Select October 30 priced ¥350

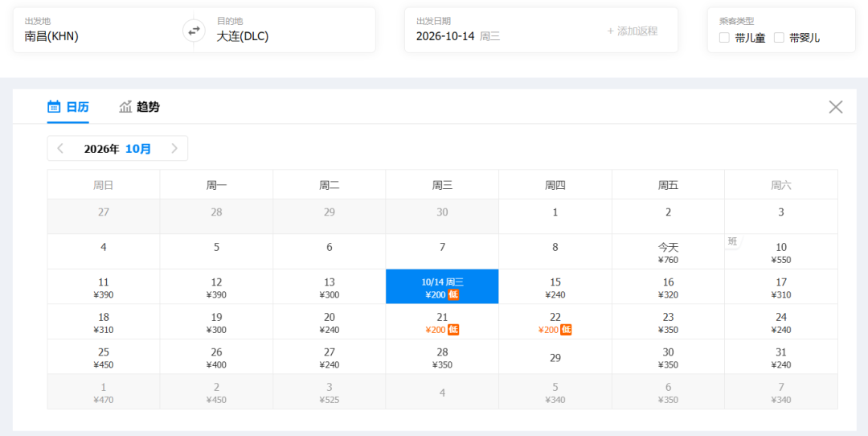click(668, 357)
